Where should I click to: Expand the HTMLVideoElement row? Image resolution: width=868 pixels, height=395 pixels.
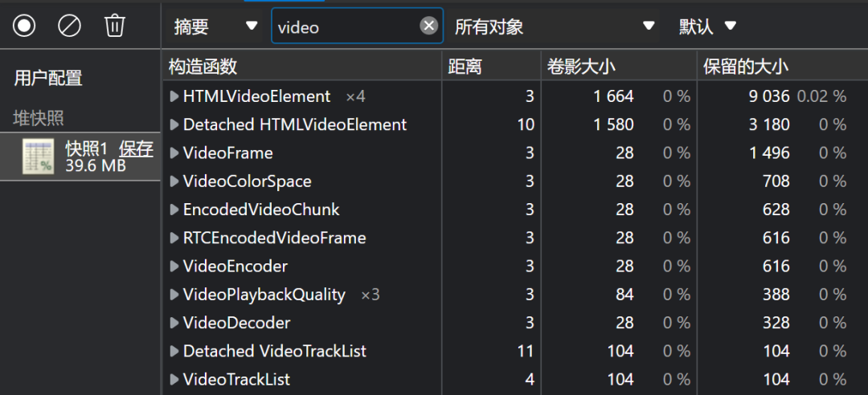(x=174, y=97)
